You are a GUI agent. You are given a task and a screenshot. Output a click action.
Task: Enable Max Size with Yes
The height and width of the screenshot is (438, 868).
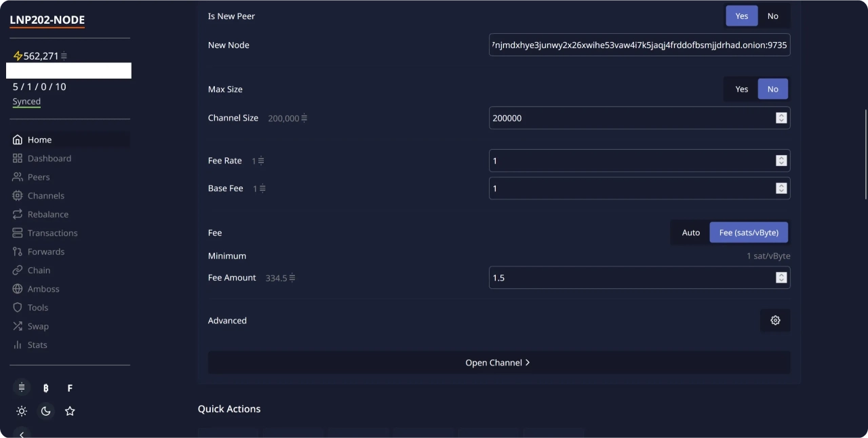741,89
